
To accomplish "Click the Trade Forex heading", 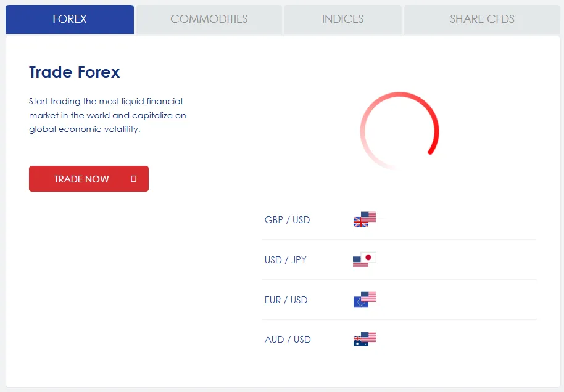I will pyautogui.click(x=75, y=72).
